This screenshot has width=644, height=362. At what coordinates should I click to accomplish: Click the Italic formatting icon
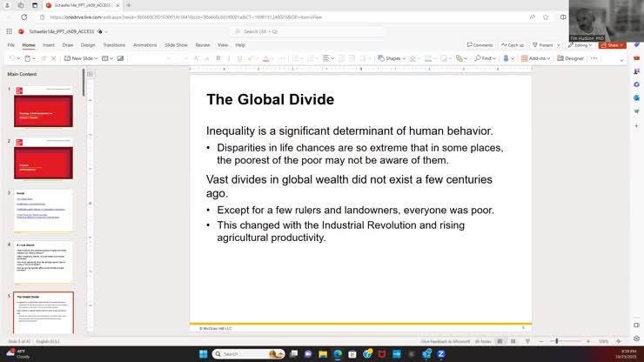coord(229,58)
